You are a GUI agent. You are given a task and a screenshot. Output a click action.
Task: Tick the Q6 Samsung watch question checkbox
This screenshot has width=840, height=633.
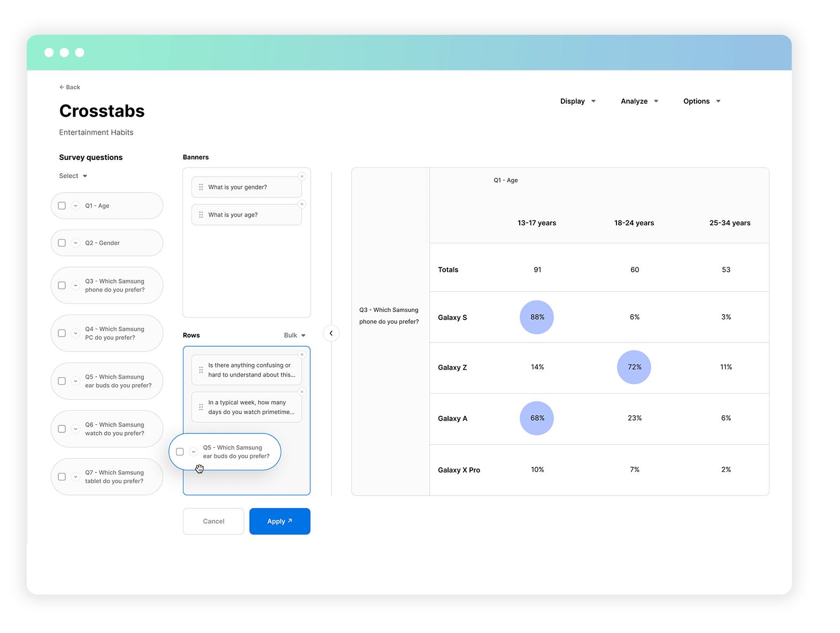(x=62, y=429)
